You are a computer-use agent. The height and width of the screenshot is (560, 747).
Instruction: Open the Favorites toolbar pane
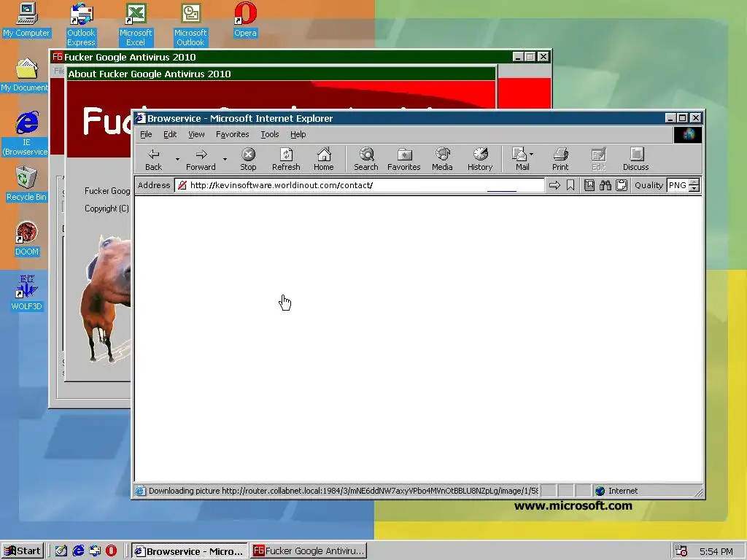404,160
